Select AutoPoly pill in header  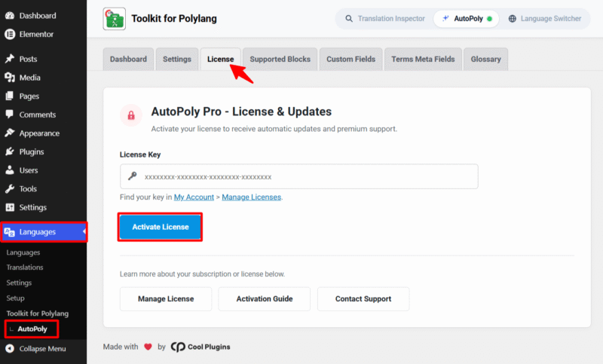pos(466,18)
